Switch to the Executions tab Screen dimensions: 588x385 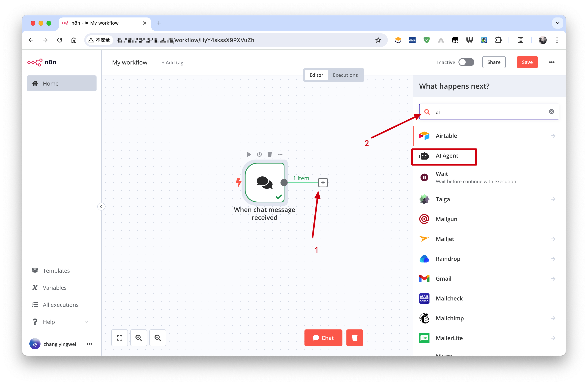[x=345, y=75]
